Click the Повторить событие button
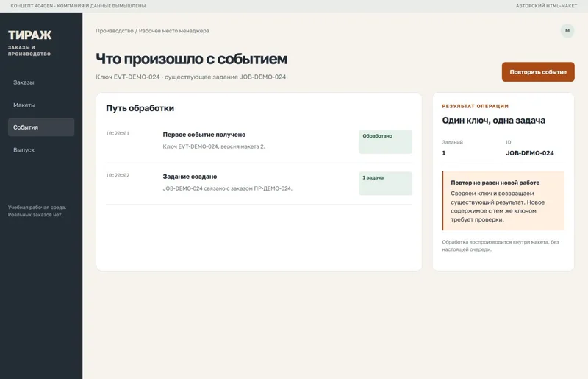 coord(538,71)
